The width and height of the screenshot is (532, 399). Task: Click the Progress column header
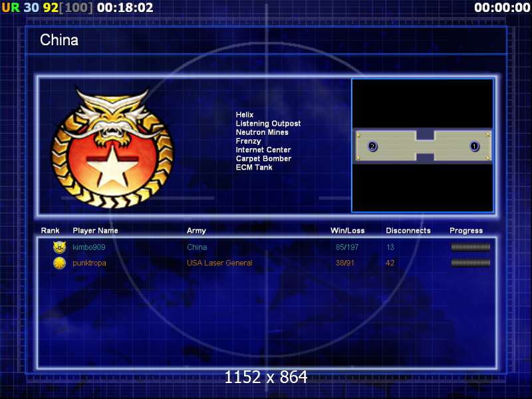[466, 231]
